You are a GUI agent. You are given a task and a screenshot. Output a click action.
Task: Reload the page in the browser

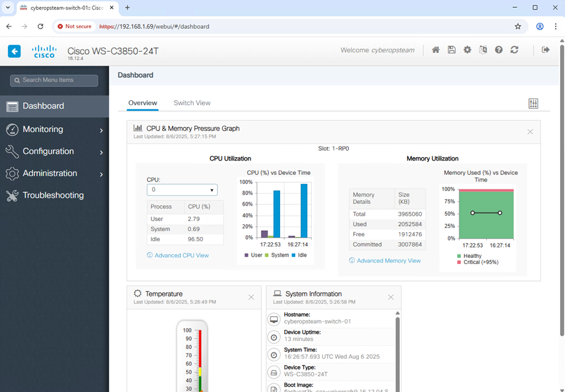pyautogui.click(x=40, y=26)
